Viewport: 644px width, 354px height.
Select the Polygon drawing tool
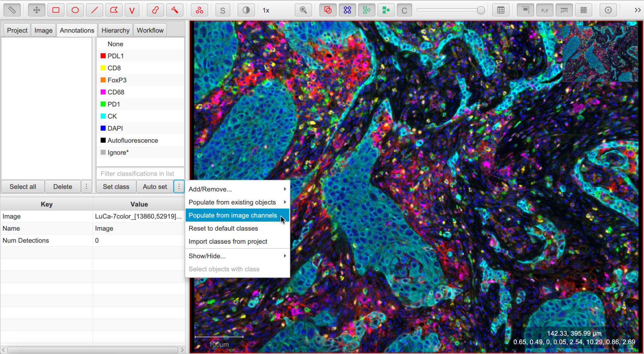[114, 10]
